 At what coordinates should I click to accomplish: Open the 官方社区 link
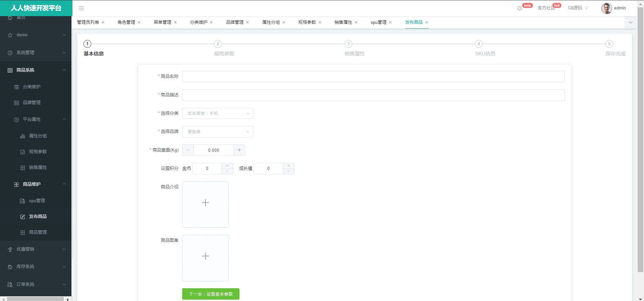tap(546, 8)
